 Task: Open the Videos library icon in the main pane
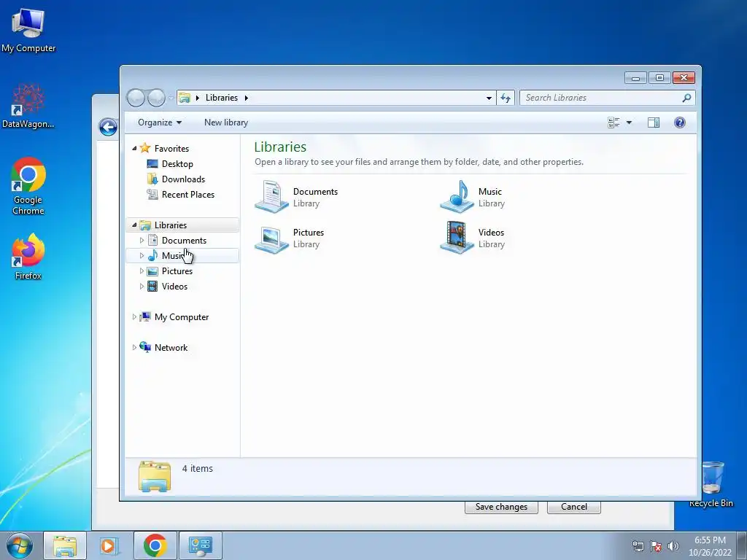pos(457,238)
